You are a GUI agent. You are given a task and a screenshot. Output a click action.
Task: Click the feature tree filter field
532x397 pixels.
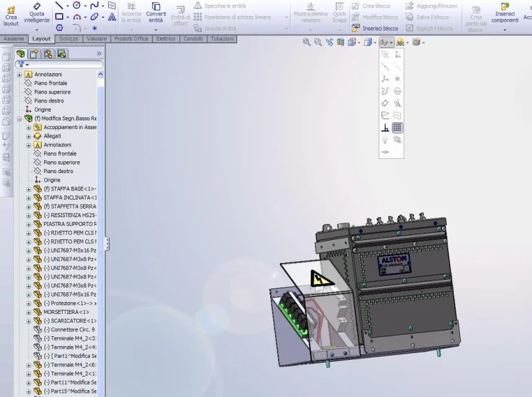(x=62, y=65)
